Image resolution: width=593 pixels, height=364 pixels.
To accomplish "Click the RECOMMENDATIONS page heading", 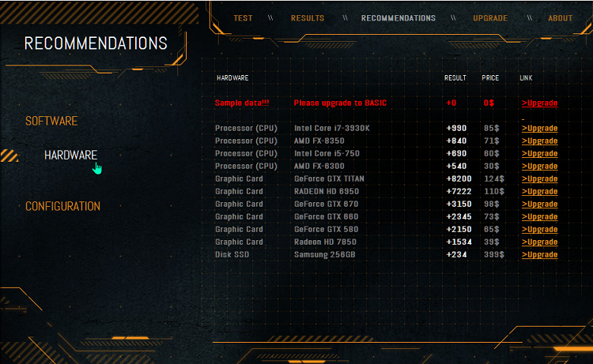I will click(x=96, y=43).
